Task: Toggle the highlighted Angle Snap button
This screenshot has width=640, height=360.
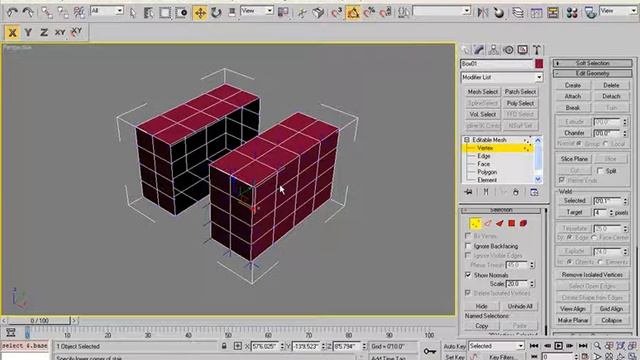Action: [x=353, y=13]
